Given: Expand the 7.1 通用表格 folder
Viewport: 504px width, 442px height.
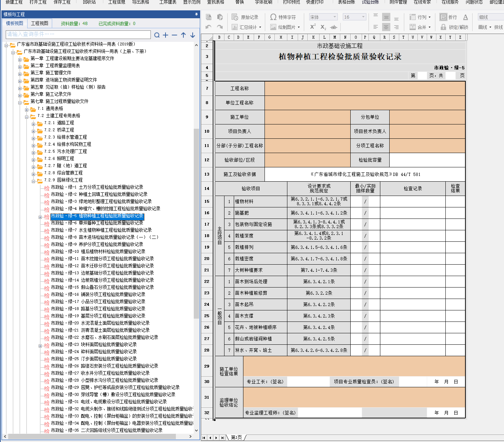Looking at the screenshot, I should (x=27, y=110).
